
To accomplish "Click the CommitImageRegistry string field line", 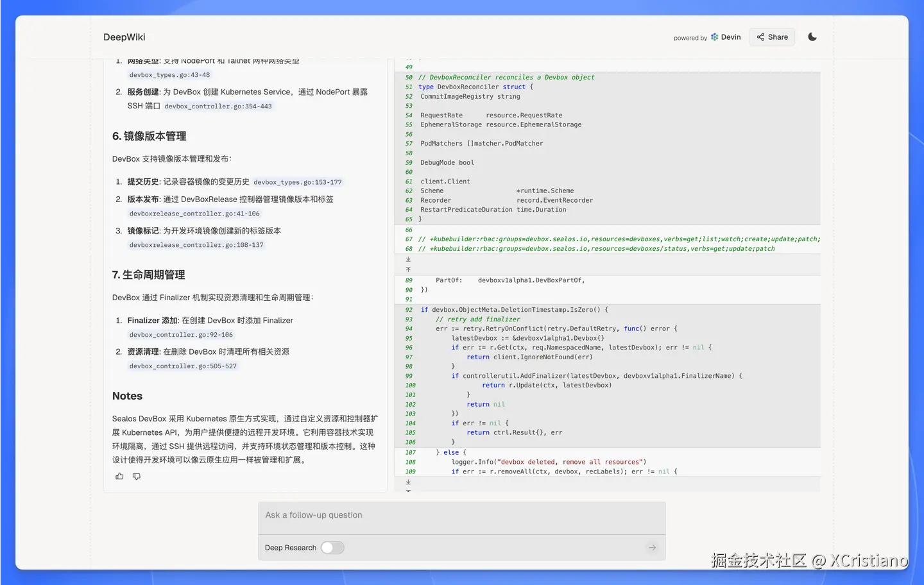I will point(470,96).
